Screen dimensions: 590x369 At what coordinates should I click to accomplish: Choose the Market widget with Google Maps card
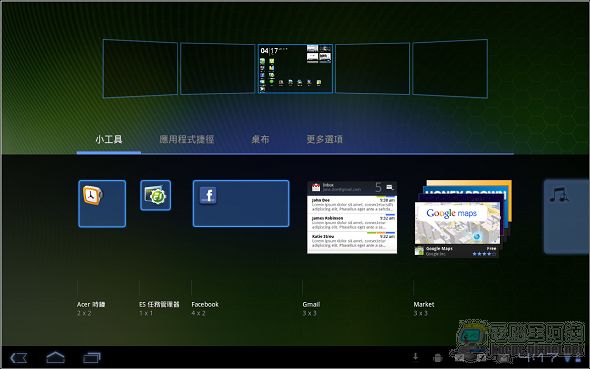463,219
